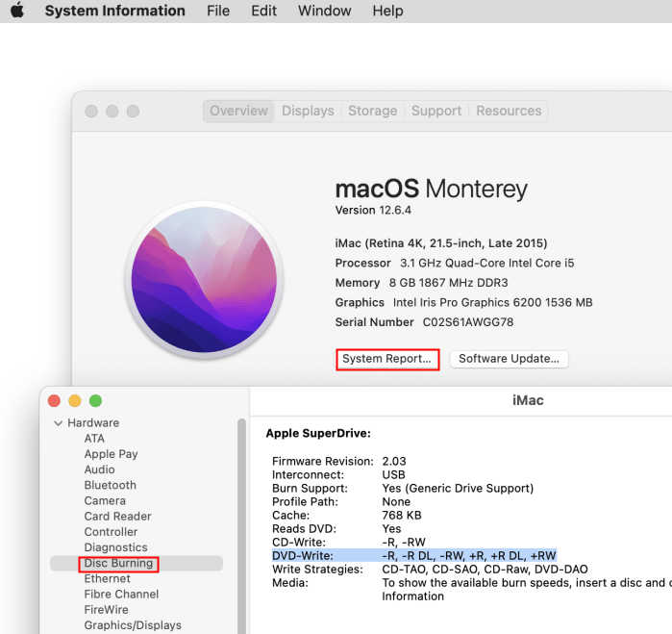Switch to the Displays tab
Image resolution: width=672 pixels, height=634 pixels.
[308, 111]
